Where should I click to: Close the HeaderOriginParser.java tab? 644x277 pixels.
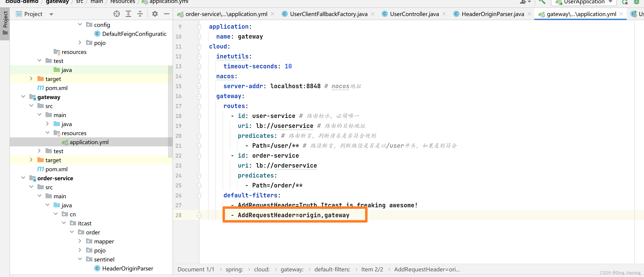[529, 14]
